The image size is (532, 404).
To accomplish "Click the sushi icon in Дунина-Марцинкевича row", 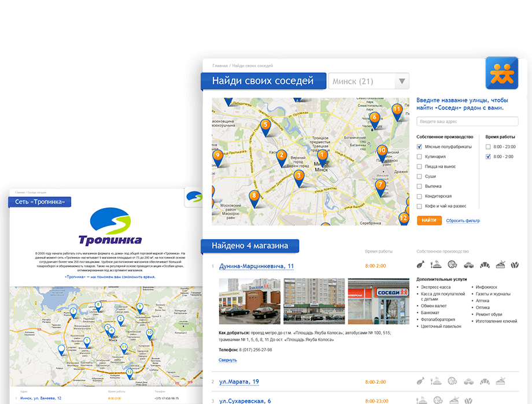I will 468,265.
